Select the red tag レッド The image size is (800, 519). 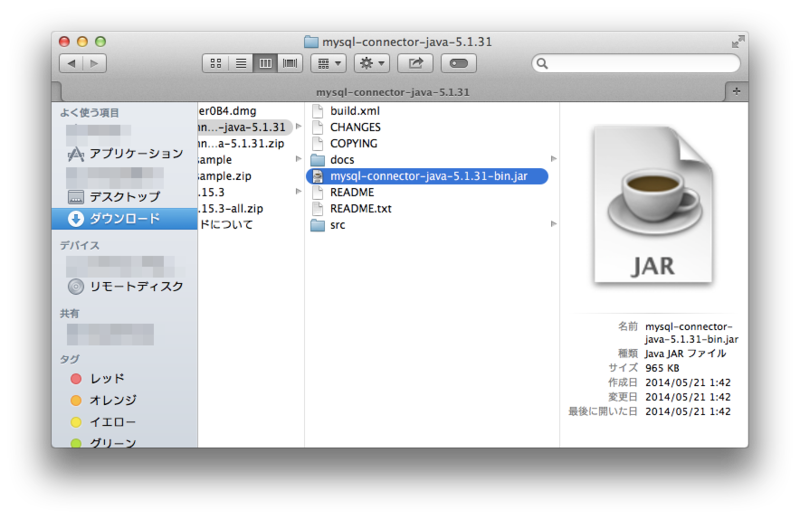pyautogui.click(x=97, y=378)
